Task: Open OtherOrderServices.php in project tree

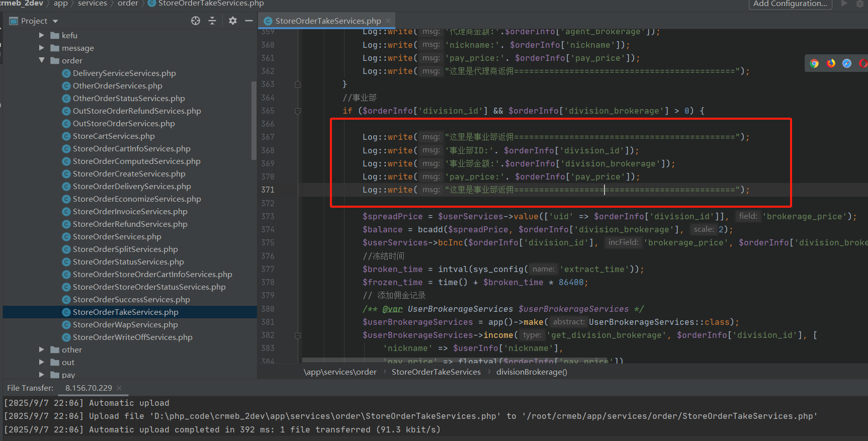Action: point(117,86)
